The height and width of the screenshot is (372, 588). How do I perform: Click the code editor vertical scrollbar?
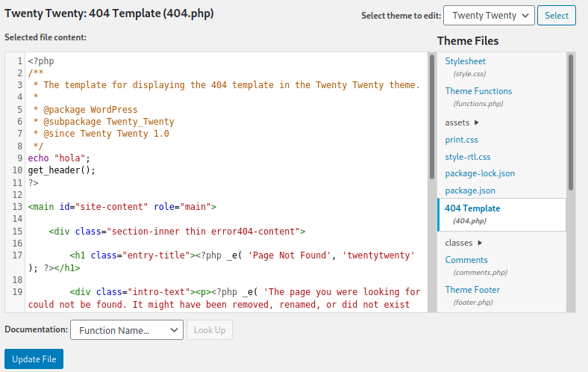point(432,117)
